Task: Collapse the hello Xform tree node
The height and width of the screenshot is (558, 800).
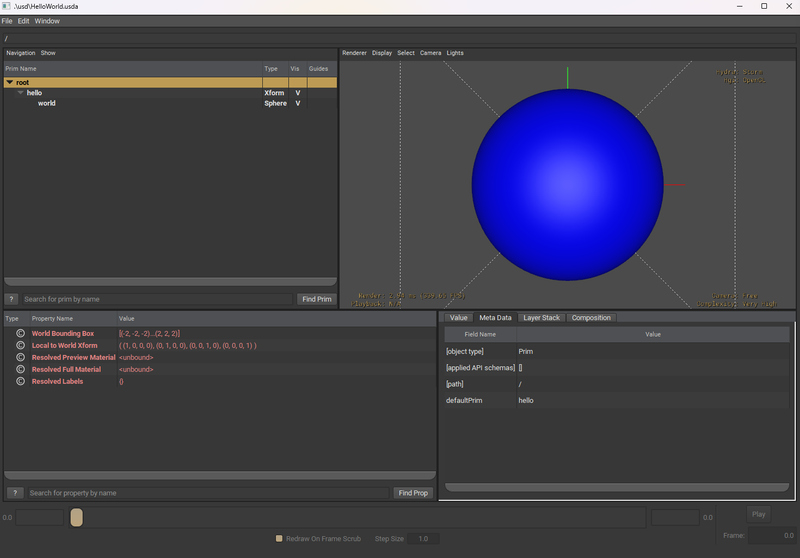Action: [x=20, y=92]
